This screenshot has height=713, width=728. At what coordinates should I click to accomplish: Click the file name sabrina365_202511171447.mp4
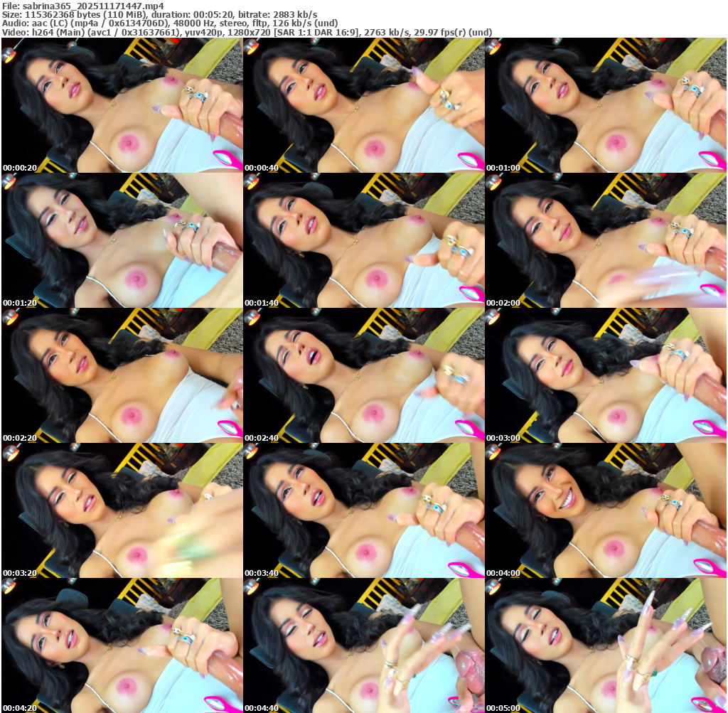(x=93, y=6)
